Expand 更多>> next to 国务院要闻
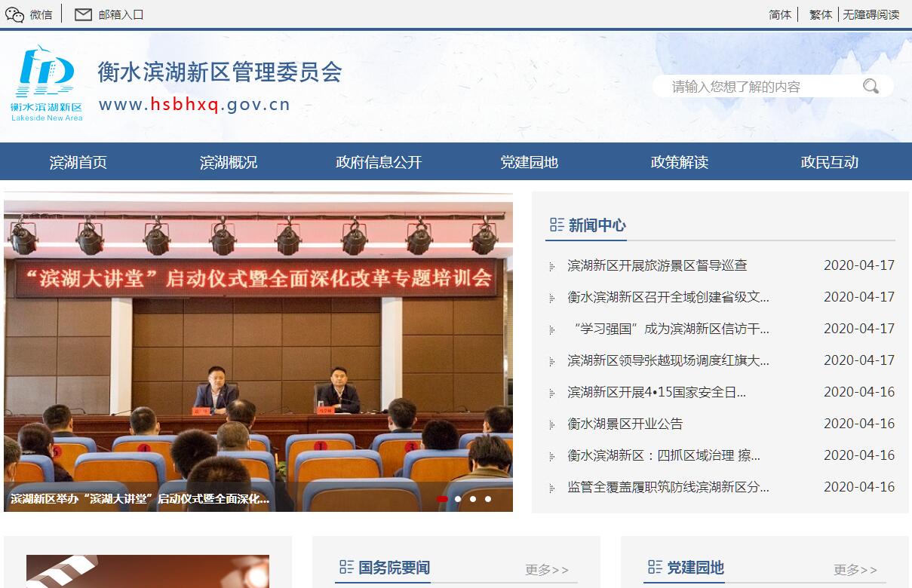The image size is (912, 588). [x=547, y=570]
